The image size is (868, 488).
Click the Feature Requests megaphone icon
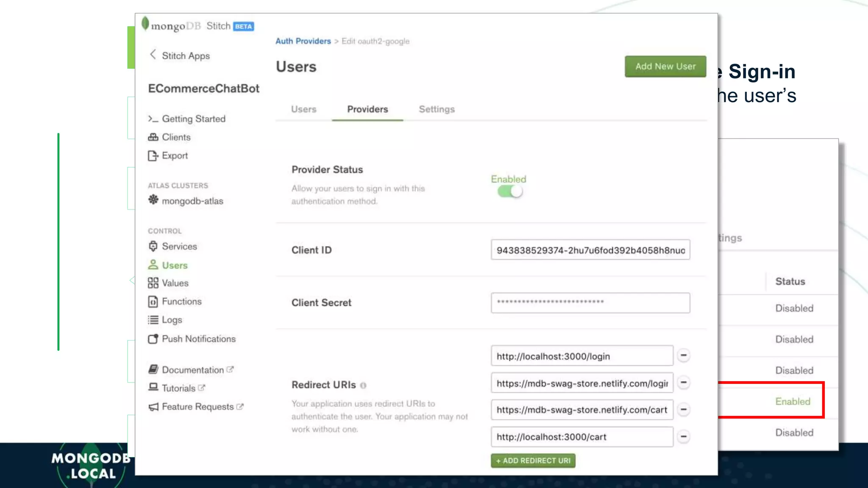point(153,407)
